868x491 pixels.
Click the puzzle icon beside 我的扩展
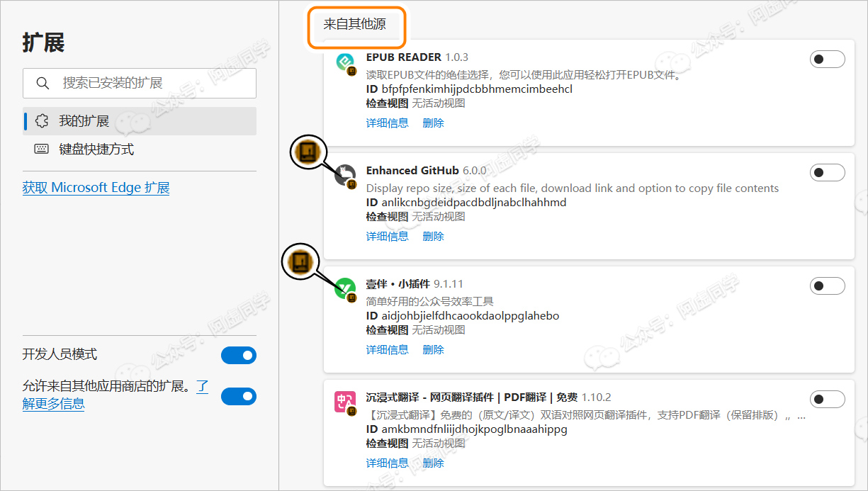[x=42, y=121]
